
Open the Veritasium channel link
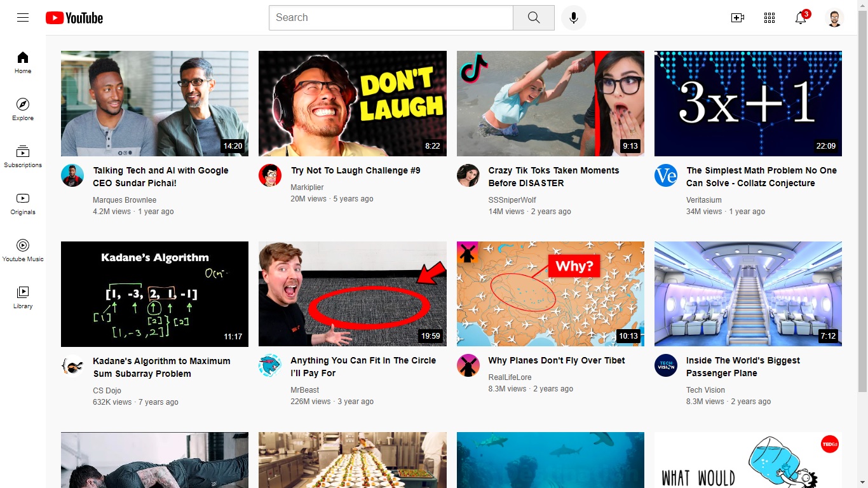(x=703, y=200)
